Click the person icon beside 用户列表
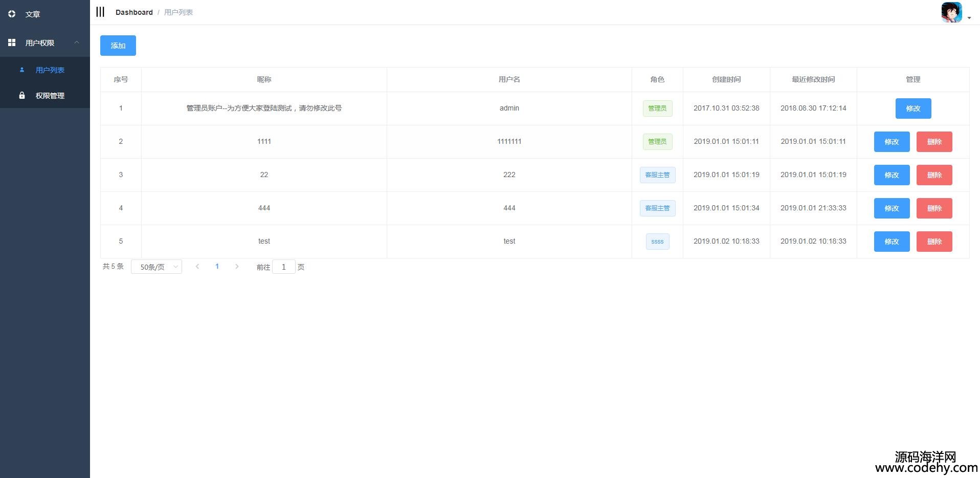 (22, 70)
